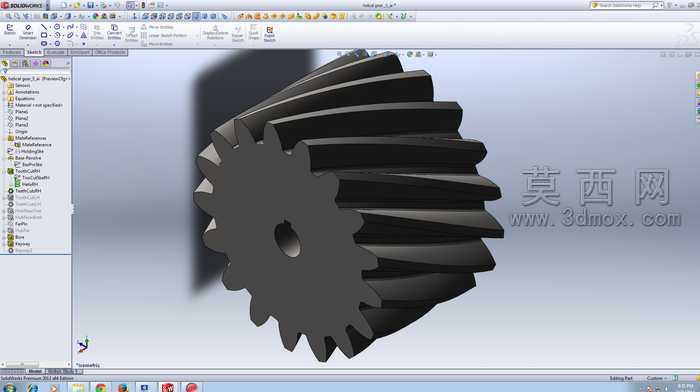Click the Sketch command button in the ribbon

pyautogui.click(x=9, y=30)
